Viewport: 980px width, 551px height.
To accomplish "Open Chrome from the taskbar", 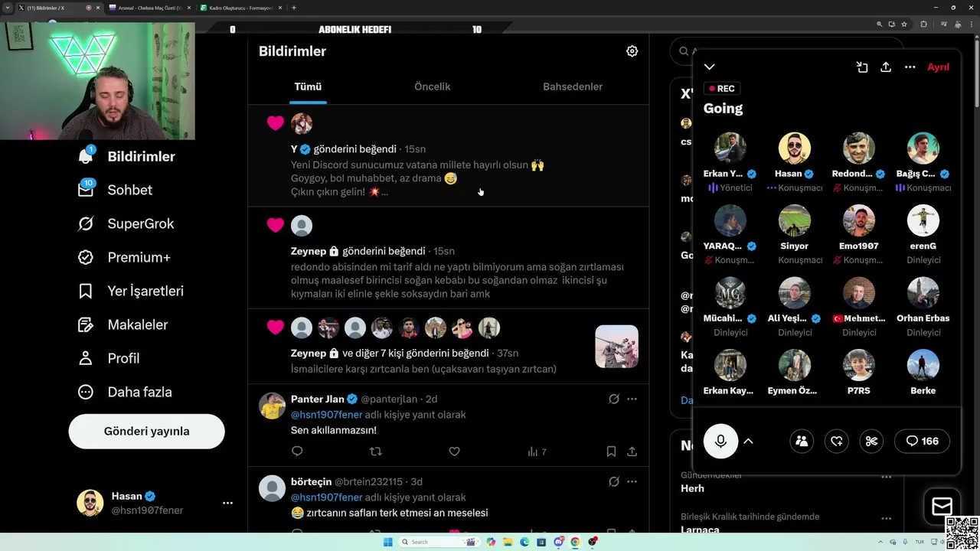I will pyautogui.click(x=575, y=542).
